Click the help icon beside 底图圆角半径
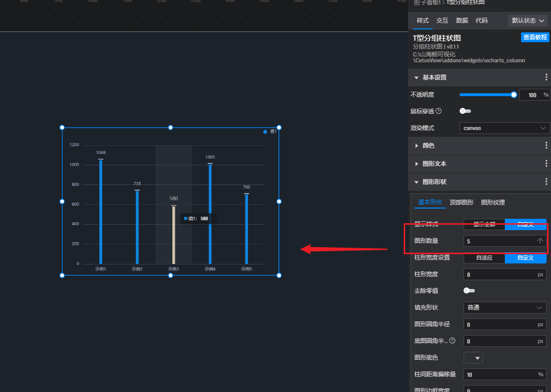Screen dimensions: 551x392 452,341
